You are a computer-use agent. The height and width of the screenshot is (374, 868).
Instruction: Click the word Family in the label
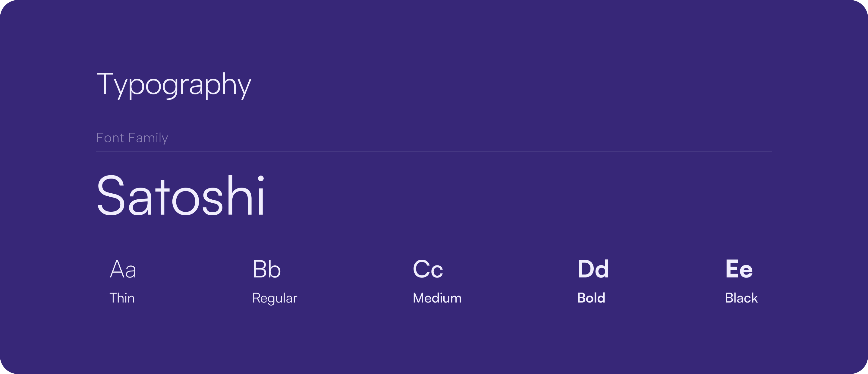click(148, 138)
